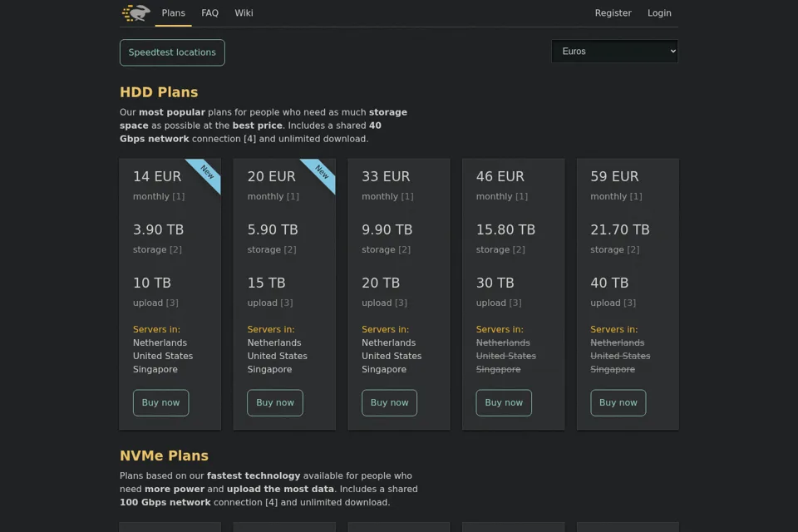798x532 pixels.
Task: Buy the 33 EUR HDD plan
Action: (389, 402)
